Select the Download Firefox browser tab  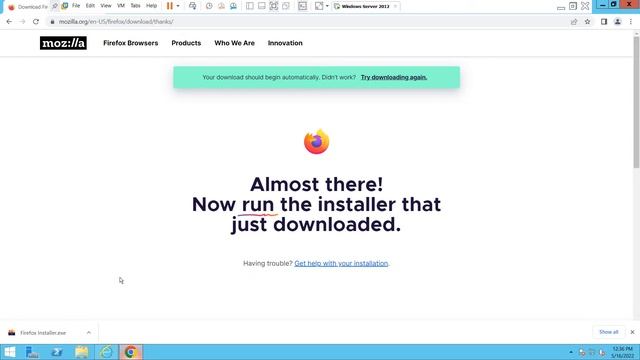click(x=28, y=7)
